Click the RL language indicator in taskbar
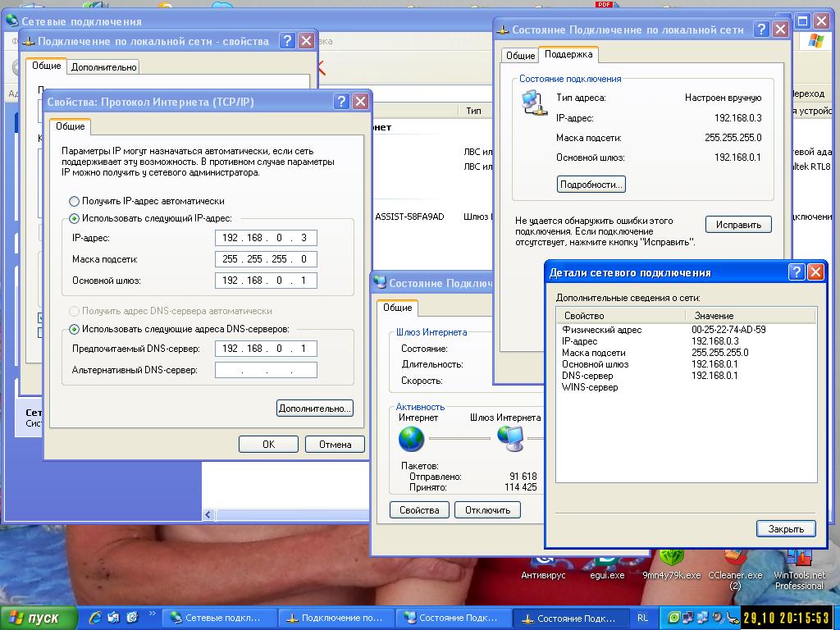This screenshot has width=840, height=630. tap(642, 618)
